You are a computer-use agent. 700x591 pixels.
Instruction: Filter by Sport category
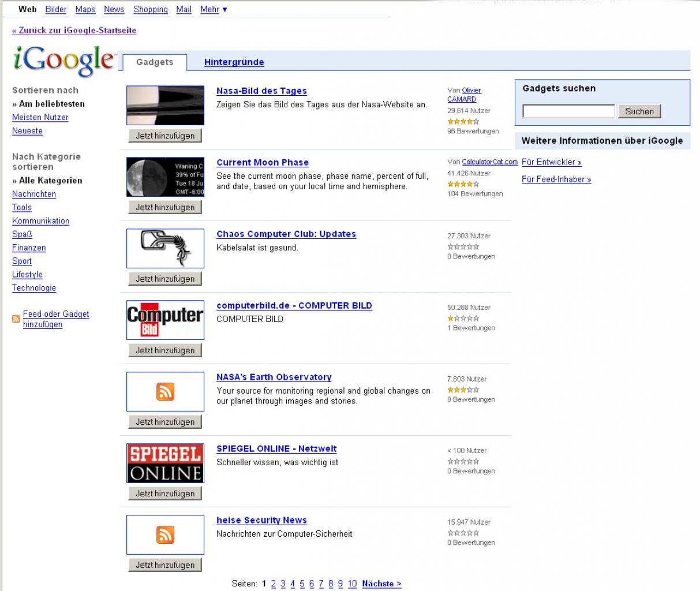(x=22, y=261)
